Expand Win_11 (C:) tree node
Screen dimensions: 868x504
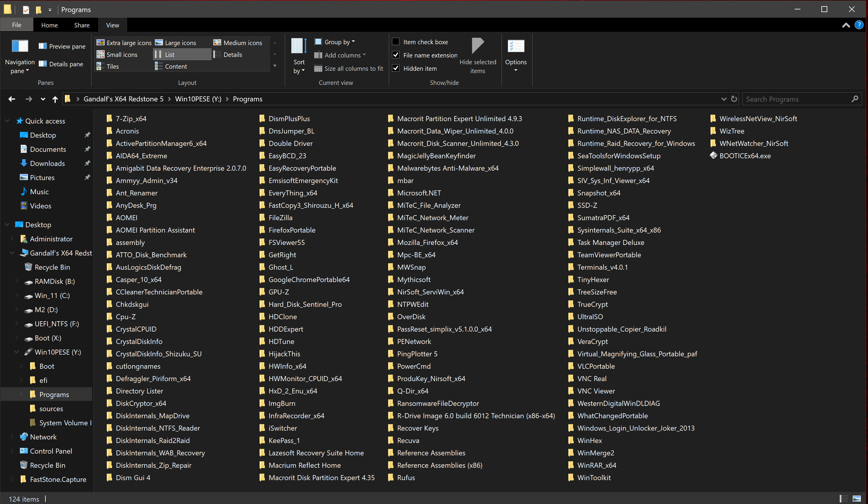17,295
